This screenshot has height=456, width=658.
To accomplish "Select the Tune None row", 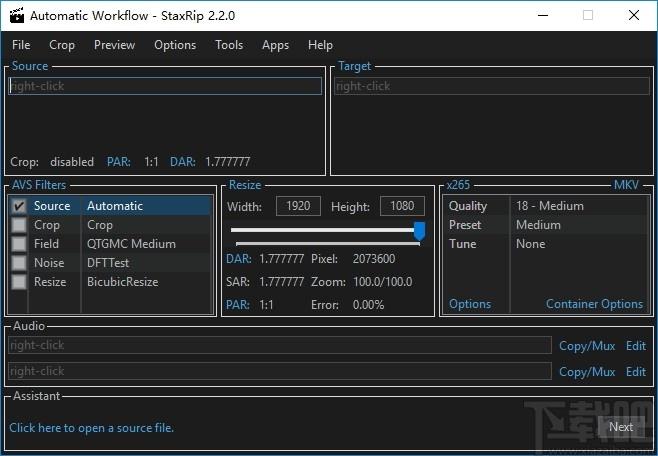I will pyautogui.click(x=546, y=244).
